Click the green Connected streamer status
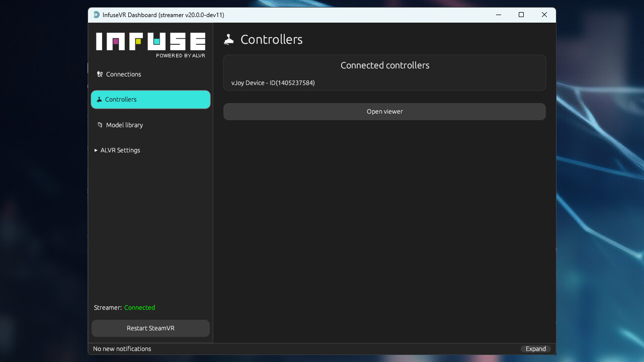This screenshot has width=644, height=362. [x=139, y=308]
